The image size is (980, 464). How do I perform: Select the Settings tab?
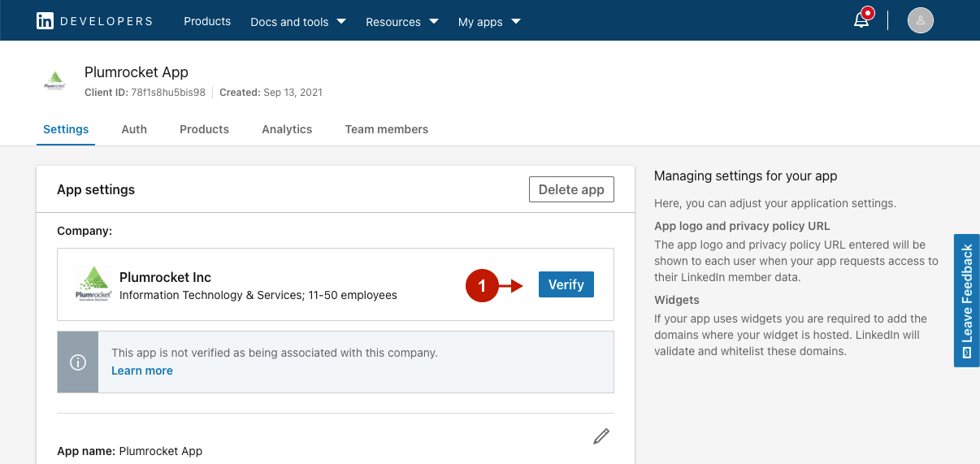click(66, 129)
